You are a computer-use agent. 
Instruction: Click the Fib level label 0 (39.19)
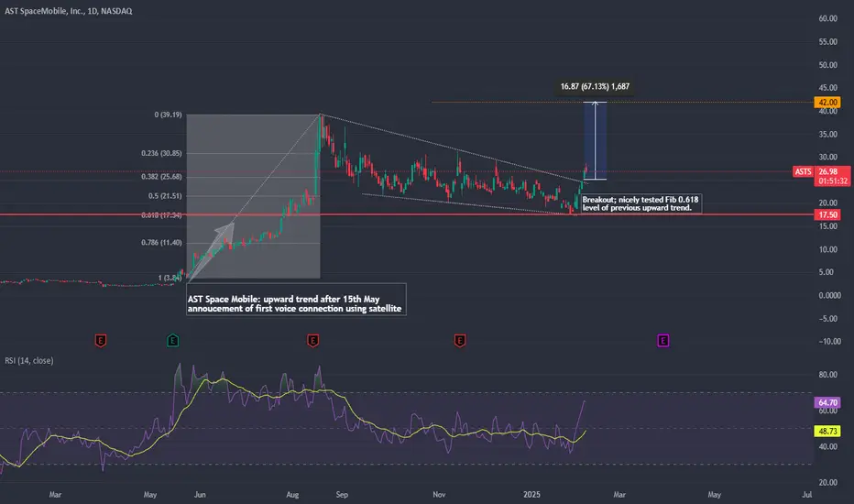pyautogui.click(x=169, y=115)
